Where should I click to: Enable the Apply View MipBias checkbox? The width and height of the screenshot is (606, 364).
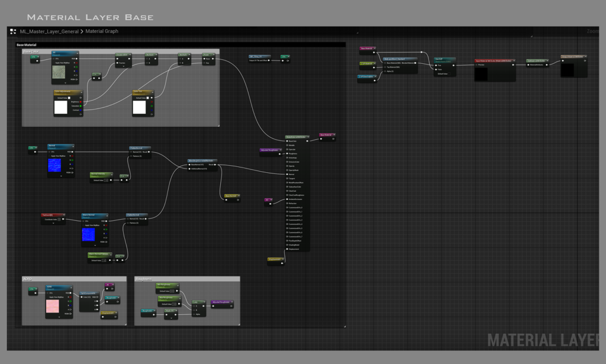53,63
